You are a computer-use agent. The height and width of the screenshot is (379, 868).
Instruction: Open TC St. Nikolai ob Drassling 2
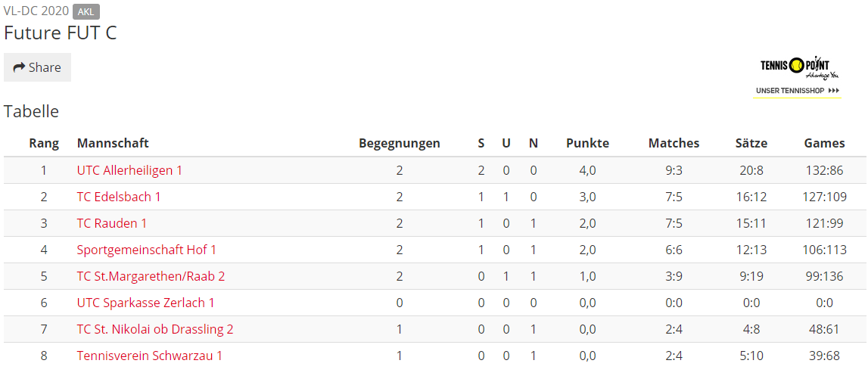pyautogui.click(x=155, y=330)
